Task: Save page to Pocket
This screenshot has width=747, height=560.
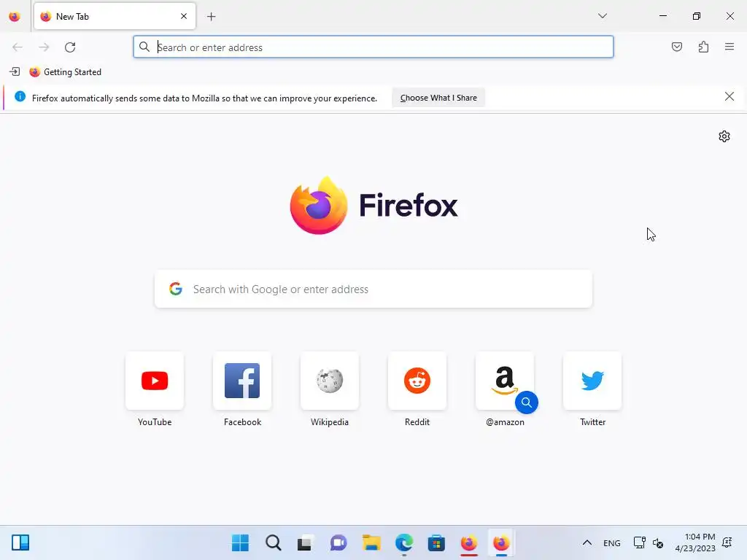Action: (x=676, y=47)
